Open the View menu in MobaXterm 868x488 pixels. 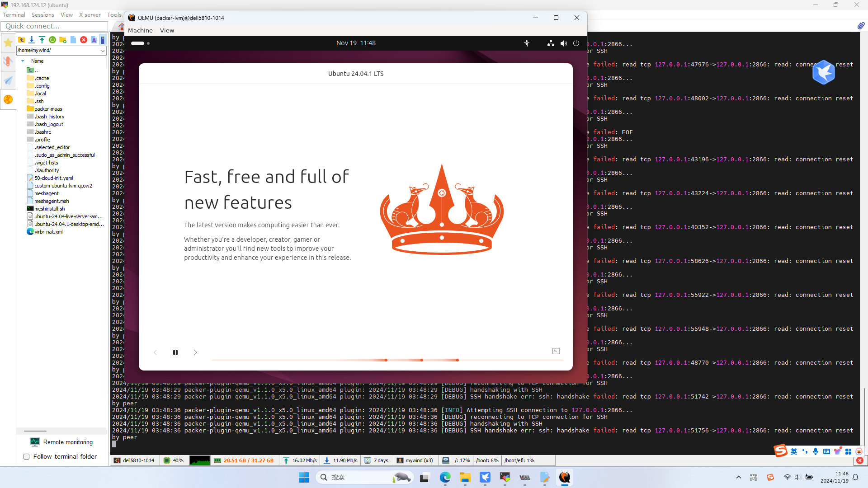pyautogui.click(x=66, y=15)
